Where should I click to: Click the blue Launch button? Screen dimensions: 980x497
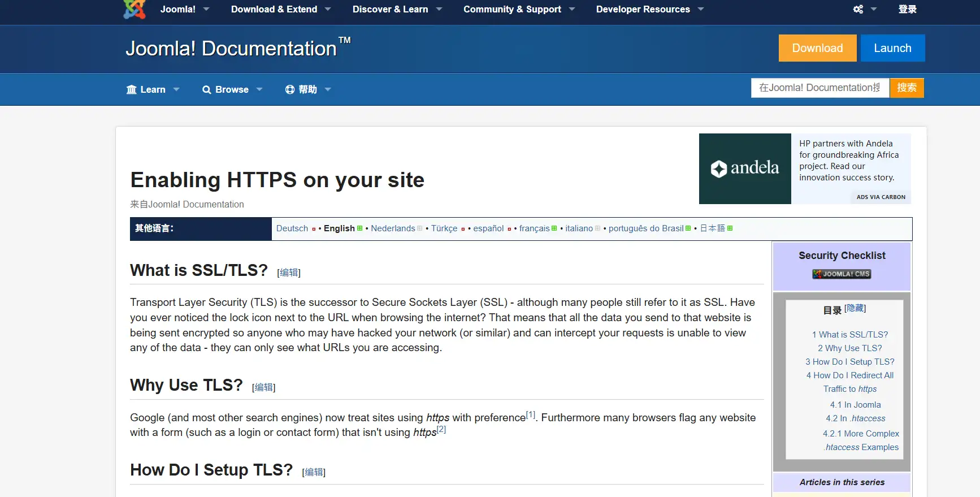coord(892,48)
